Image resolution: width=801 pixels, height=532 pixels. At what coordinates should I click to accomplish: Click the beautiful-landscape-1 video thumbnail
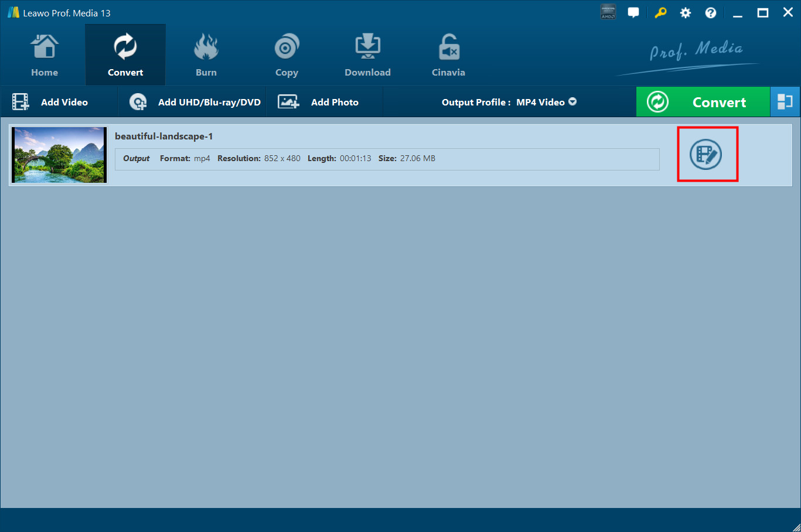(x=59, y=155)
